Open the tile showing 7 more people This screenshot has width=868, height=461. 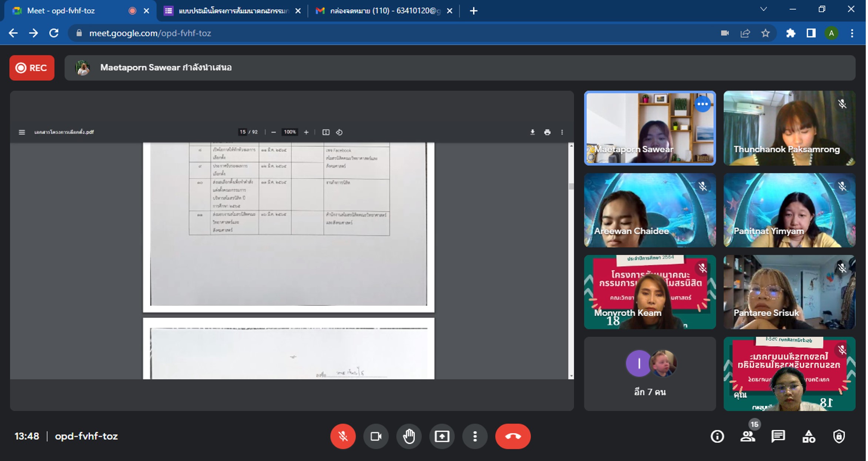click(650, 374)
